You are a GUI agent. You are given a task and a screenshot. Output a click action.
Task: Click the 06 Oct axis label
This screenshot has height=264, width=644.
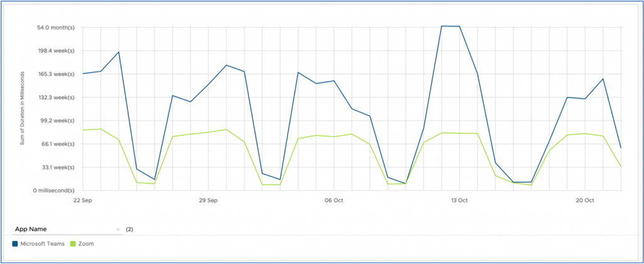(x=333, y=201)
